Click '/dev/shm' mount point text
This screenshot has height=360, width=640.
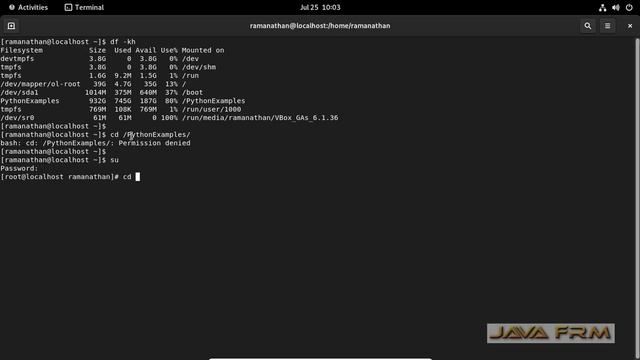[x=199, y=67]
